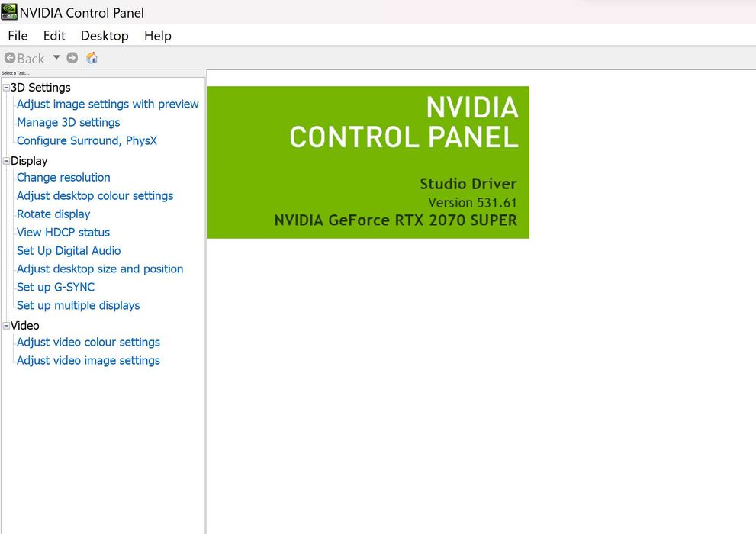Open Set up multiple displays
Viewport: 756px width, 534px height.
[x=78, y=306]
